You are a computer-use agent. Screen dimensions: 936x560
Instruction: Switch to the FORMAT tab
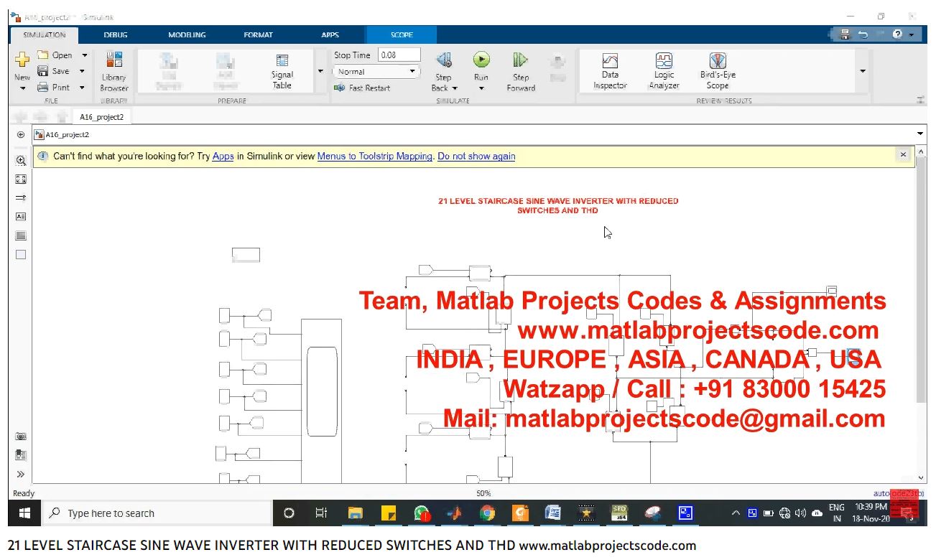point(259,34)
